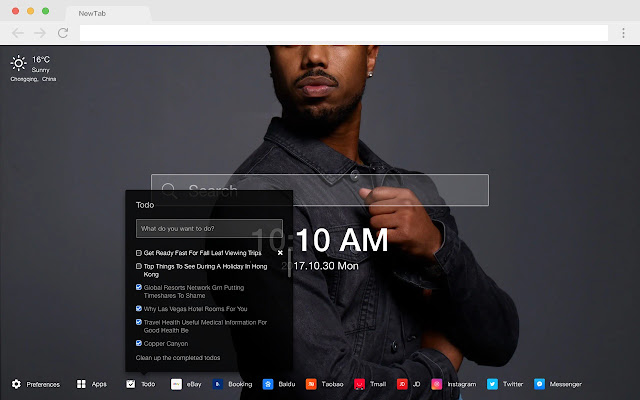640x400 pixels.
Task: Click the Sunny weather condition text
Action: click(40, 70)
